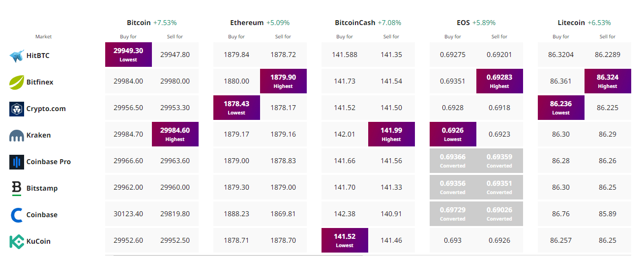644x256 pixels.
Task: Click the Bitfinex green leaf icon
Action: click(17, 82)
